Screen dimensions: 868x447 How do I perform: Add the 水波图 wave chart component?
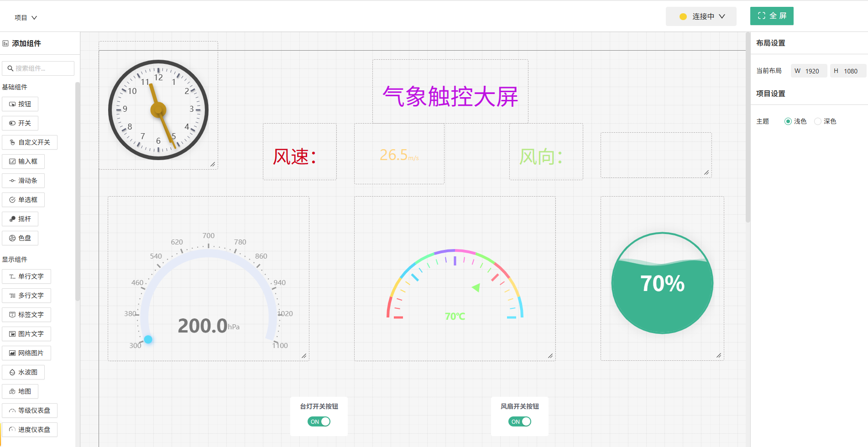(23, 372)
